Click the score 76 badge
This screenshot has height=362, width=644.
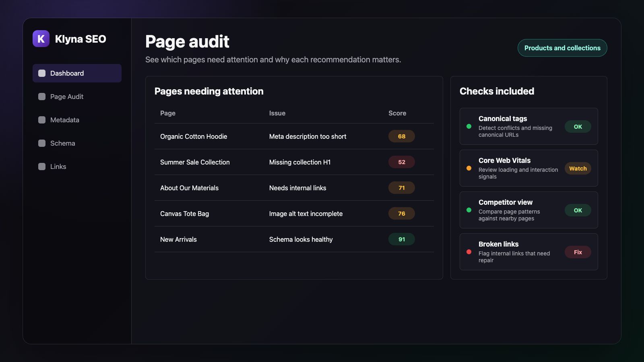coord(402,214)
